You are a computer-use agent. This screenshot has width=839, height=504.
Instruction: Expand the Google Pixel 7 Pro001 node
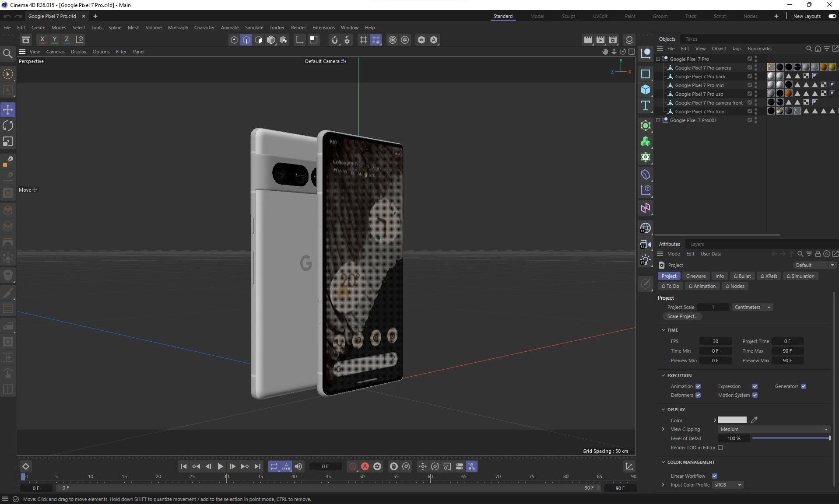(x=658, y=120)
